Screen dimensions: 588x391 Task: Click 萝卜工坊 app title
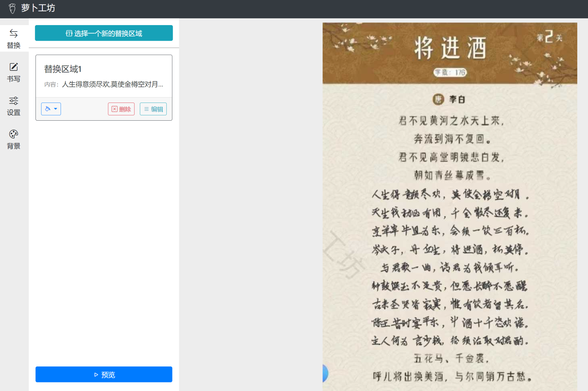pos(38,8)
